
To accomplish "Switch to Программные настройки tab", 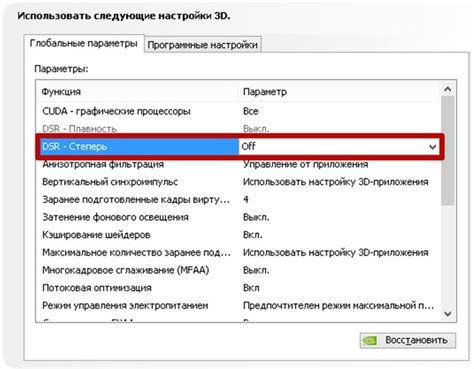I will click(x=203, y=45).
